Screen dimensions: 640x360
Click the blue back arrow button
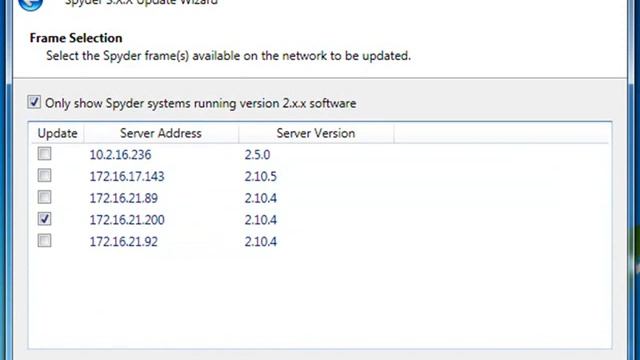point(31,4)
